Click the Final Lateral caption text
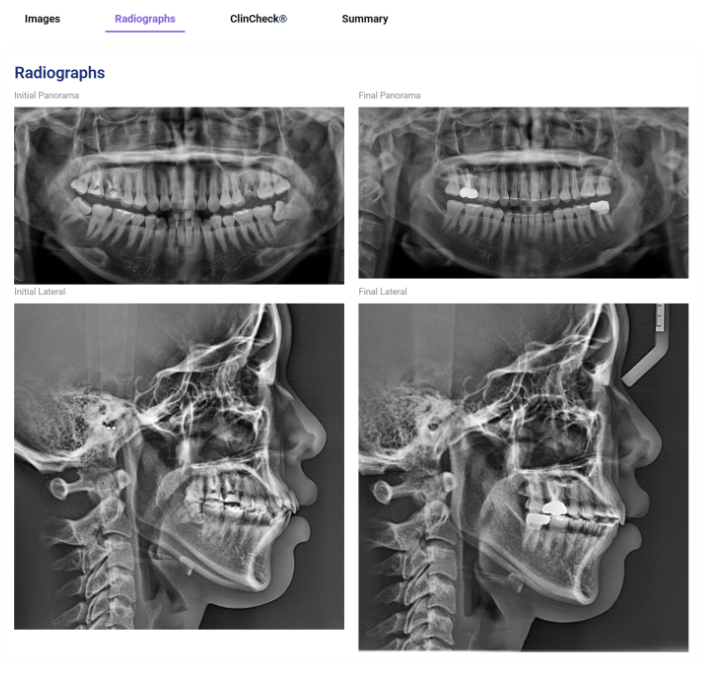718x700 pixels. pos(382,292)
